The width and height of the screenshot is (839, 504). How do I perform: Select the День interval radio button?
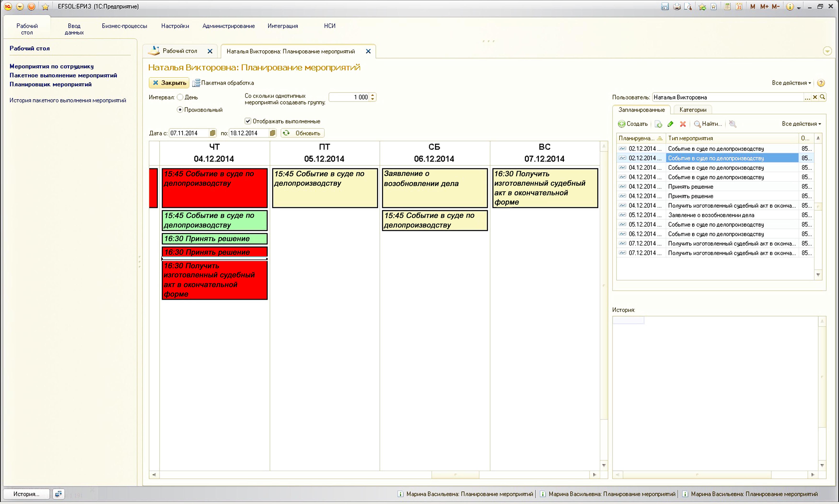pyautogui.click(x=180, y=97)
